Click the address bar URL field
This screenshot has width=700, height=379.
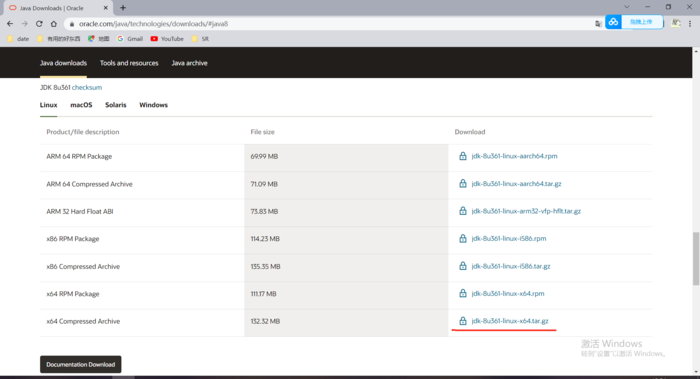click(x=330, y=24)
